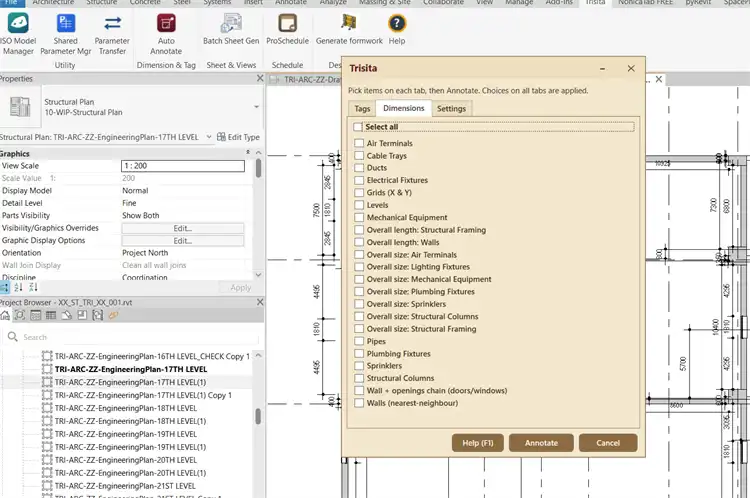Select TRI-ARC-ZZ-EngineeringPlan-20TH LEVEL view
This screenshot has height=498, width=750.
[126, 460]
